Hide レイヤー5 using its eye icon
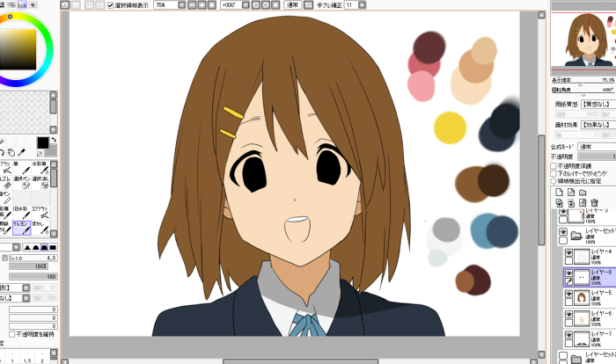616x364 pixels. (x=568, y=294)
